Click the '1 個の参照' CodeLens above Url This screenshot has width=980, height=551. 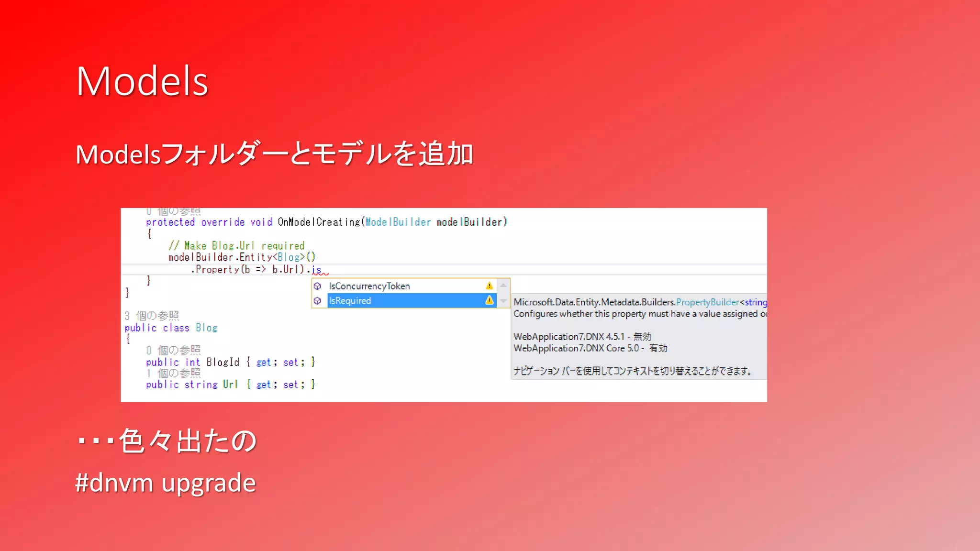point(173,373)
